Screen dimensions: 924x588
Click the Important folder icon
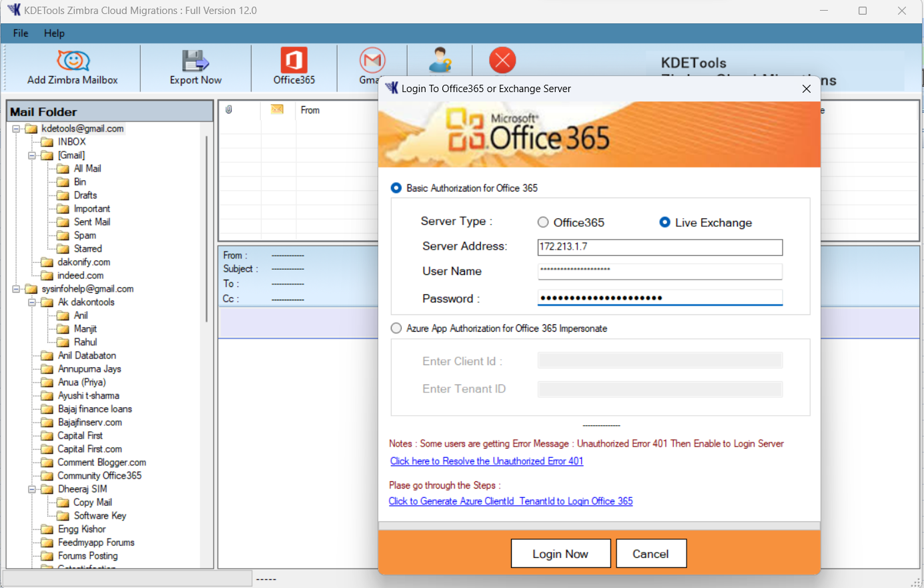(63, 209)
